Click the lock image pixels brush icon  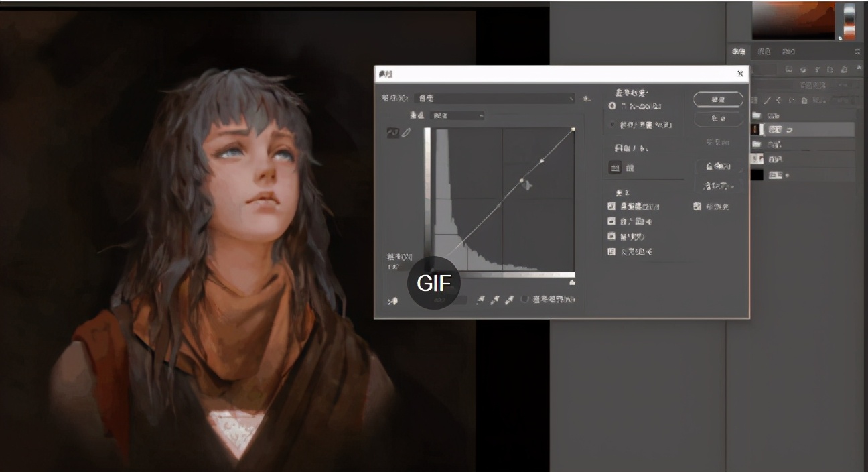tap(768, 100)
